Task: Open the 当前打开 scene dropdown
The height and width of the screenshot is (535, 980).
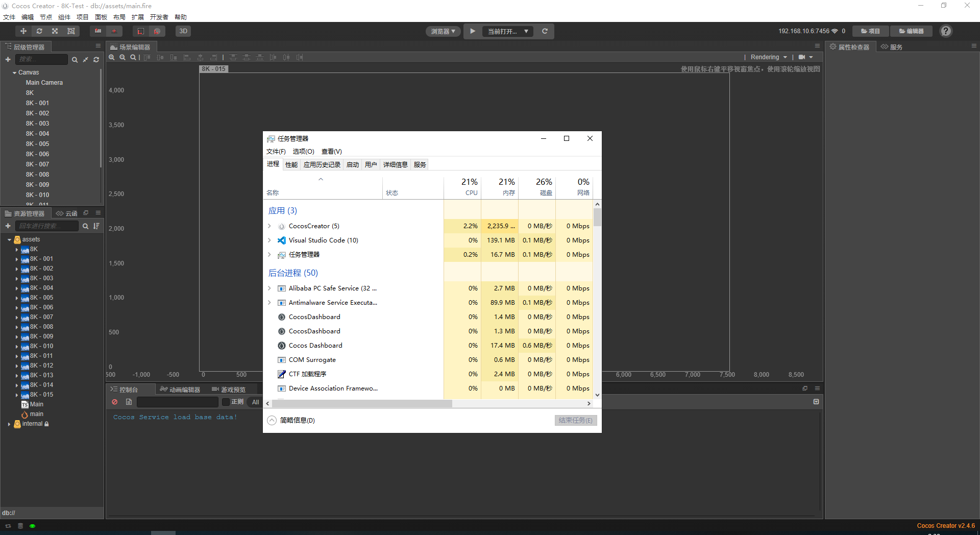Action: click(508, 31)
